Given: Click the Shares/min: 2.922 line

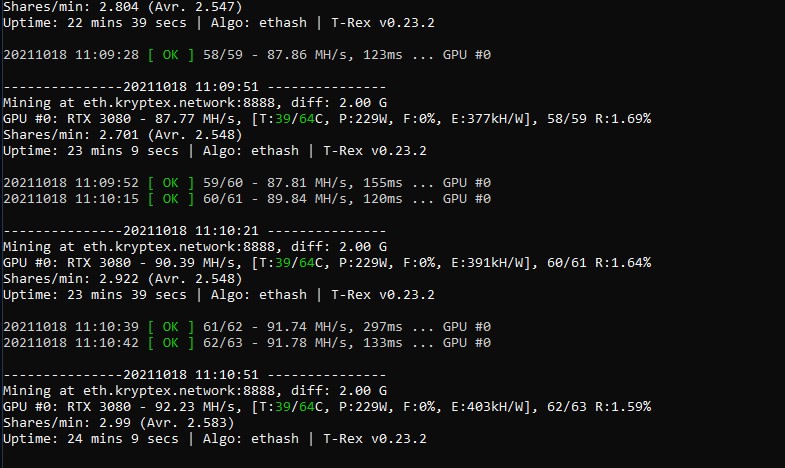Looking at the screenshot, I should [x=123, y=279].
